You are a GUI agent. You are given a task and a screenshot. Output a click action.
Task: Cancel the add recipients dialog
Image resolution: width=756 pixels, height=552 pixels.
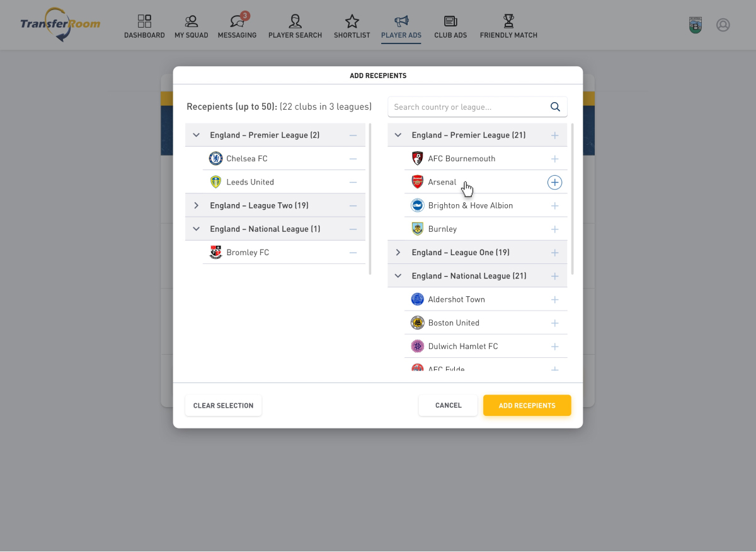tap(448, 406)
